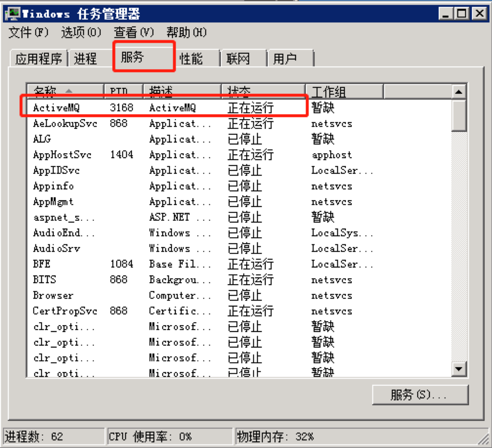This screenshot has height=448, width=492.
Task: Open the 文件(F) menu
Action: (29, 32)
